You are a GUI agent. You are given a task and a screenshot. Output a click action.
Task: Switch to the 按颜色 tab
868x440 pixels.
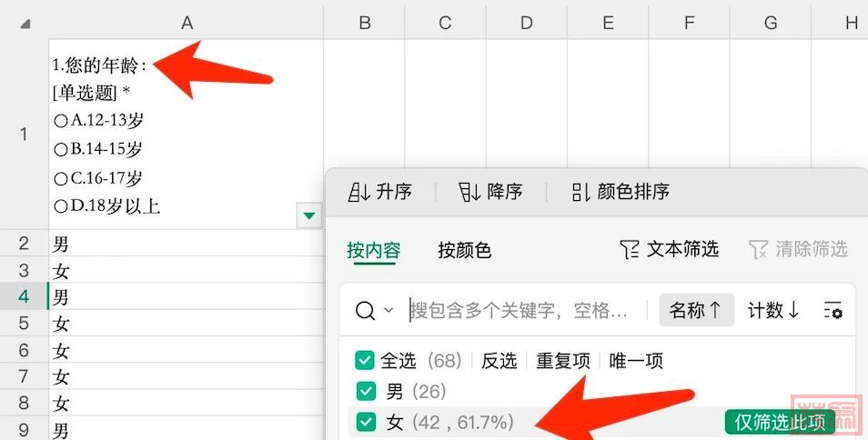464,250
